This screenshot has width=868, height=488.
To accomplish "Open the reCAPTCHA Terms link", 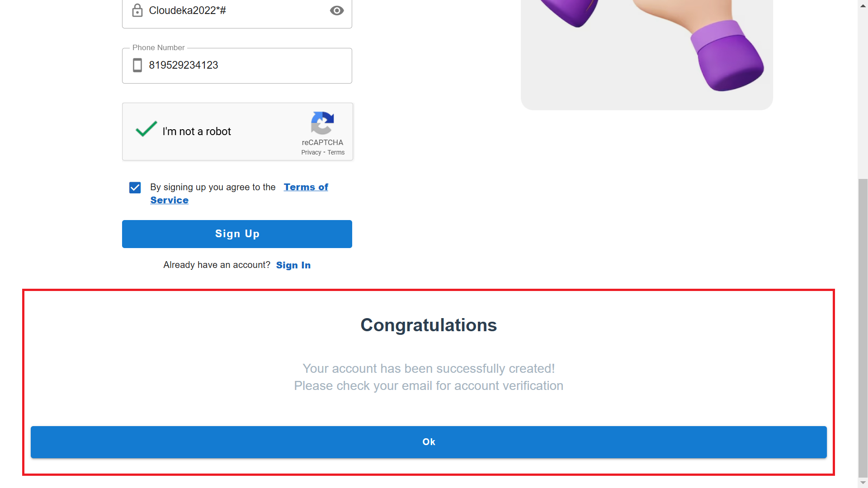I will click(x=336, y=153).
